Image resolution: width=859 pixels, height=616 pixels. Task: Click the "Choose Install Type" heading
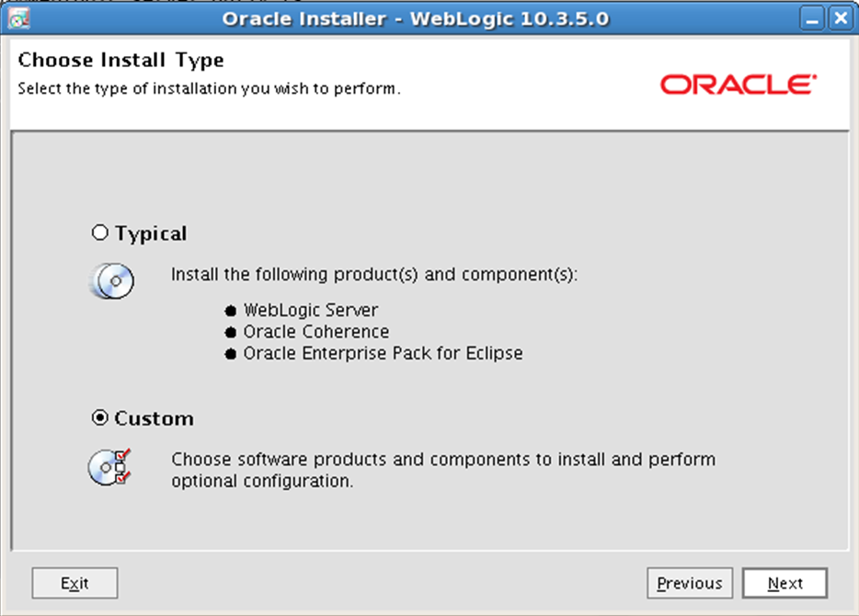point(121,60)
